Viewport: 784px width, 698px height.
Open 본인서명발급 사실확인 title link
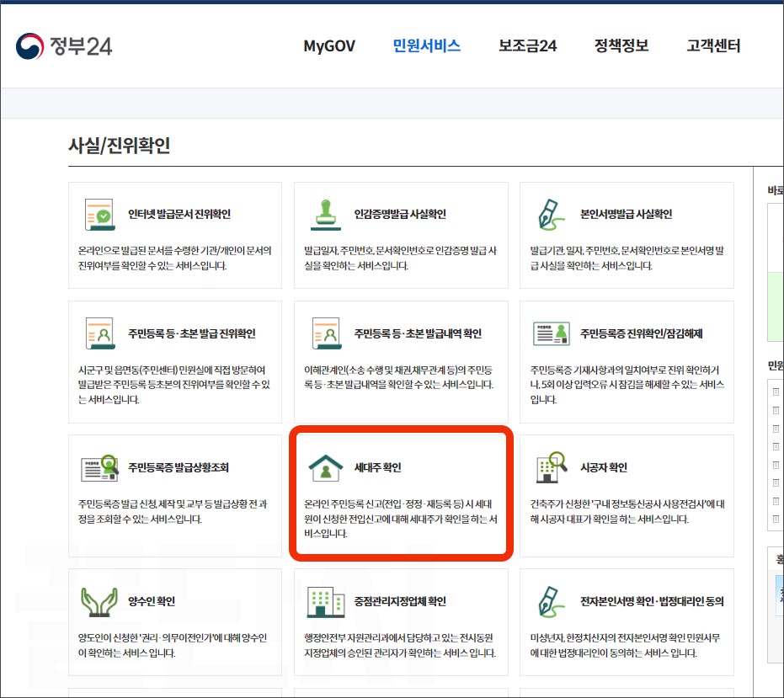[x=626, y=214]
